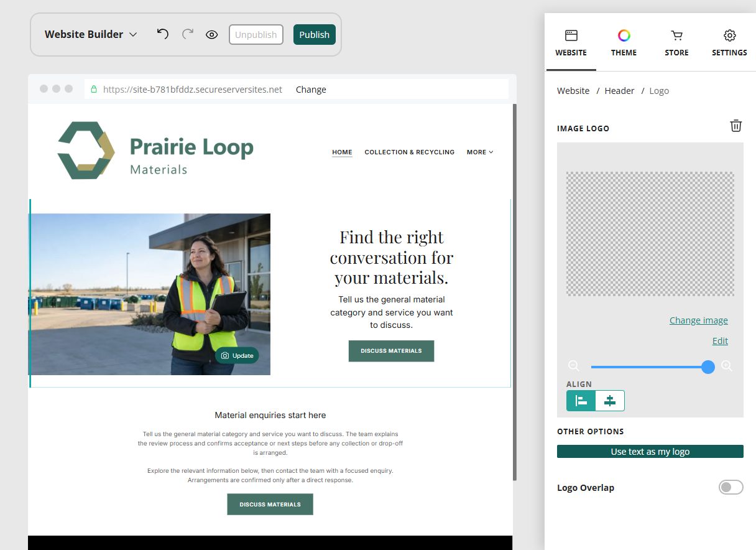Viewport: 756px width, 550px height.
Task: Click the logo image preview area
Action: point(650,234)
